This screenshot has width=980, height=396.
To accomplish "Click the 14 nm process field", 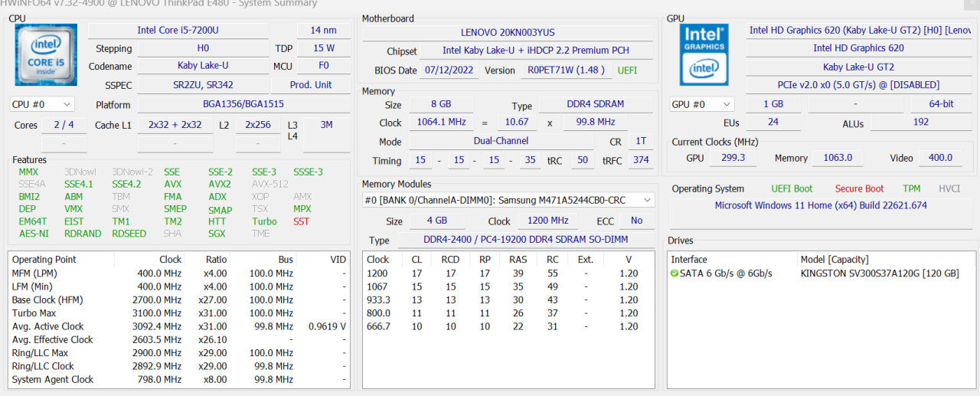I will [x=323, y=30].
